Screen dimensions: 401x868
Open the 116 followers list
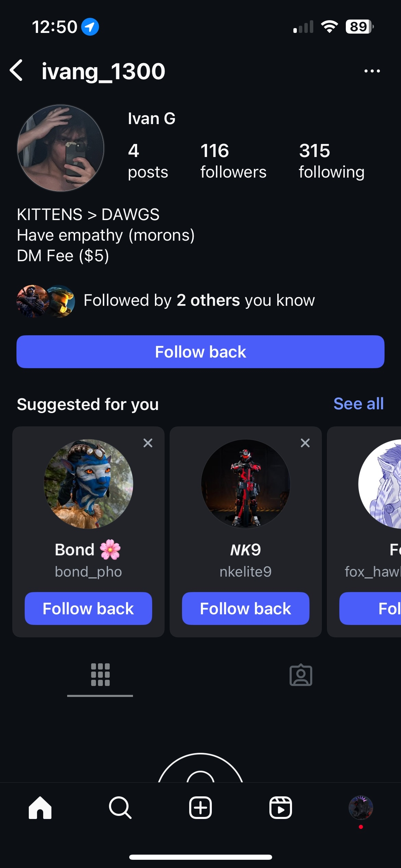(x=233, y=160)
